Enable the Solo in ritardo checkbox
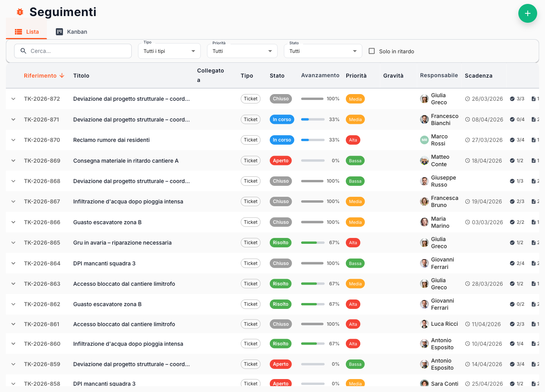The image size is (545, 392). [372, 51]
